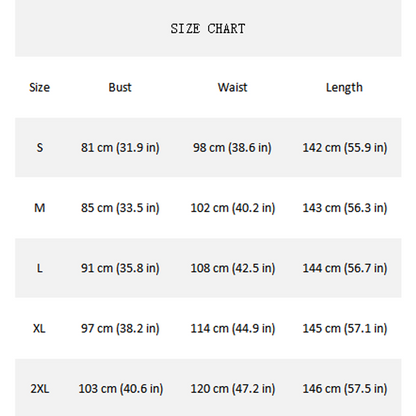
Task: Select bust value 85 cm (33.5 in)
Action: tap(120, 208)
